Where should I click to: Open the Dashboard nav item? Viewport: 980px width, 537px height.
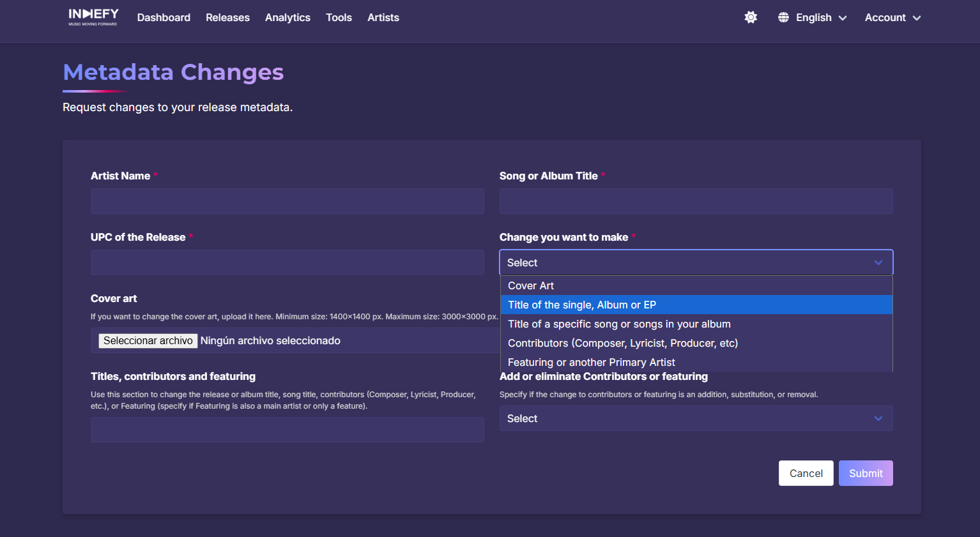coord(164,17)
